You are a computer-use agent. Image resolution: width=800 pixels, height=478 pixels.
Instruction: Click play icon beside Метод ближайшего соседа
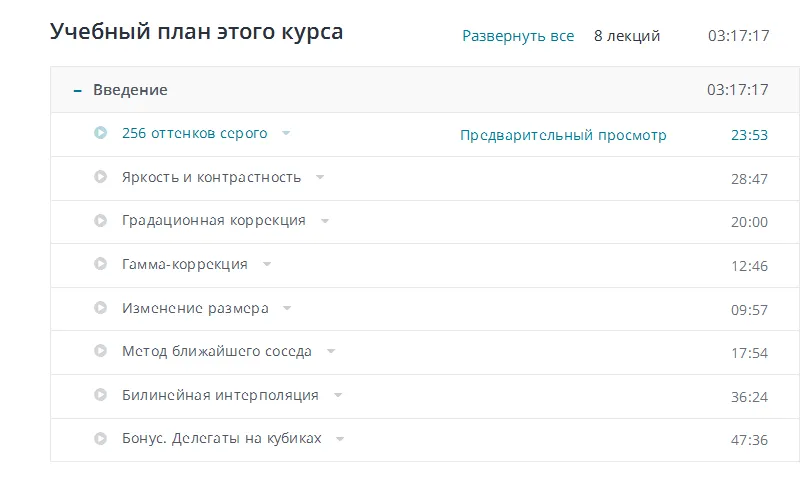coord(100,351)
